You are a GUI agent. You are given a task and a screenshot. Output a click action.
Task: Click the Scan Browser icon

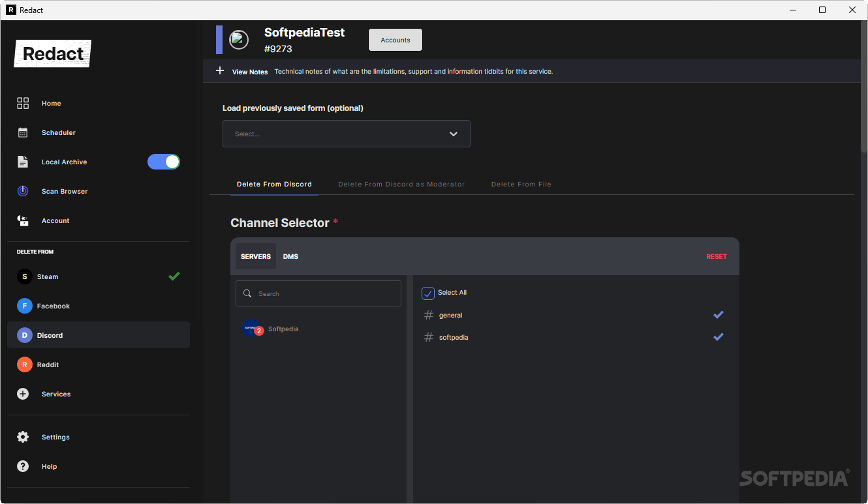point(23,191)
